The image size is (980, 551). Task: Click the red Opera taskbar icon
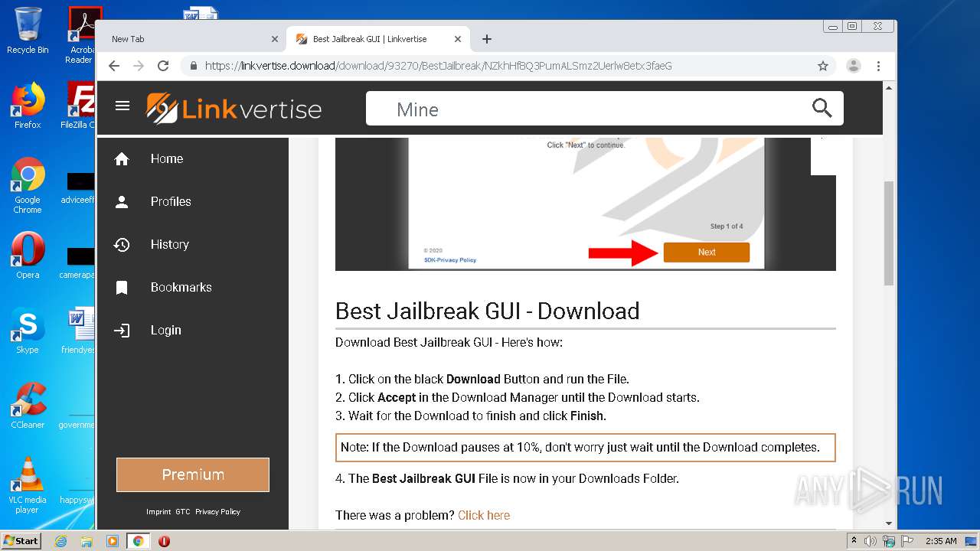pos(164,541)
